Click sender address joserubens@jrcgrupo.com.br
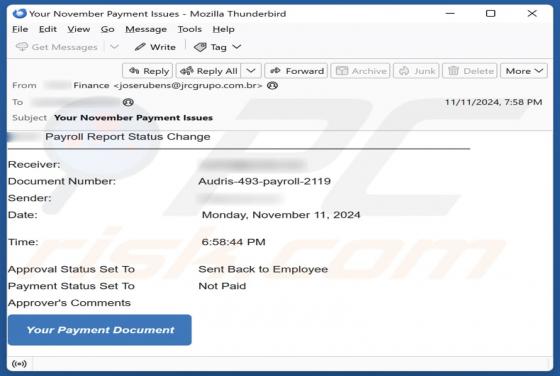The image size is (560, 376). 188,86
